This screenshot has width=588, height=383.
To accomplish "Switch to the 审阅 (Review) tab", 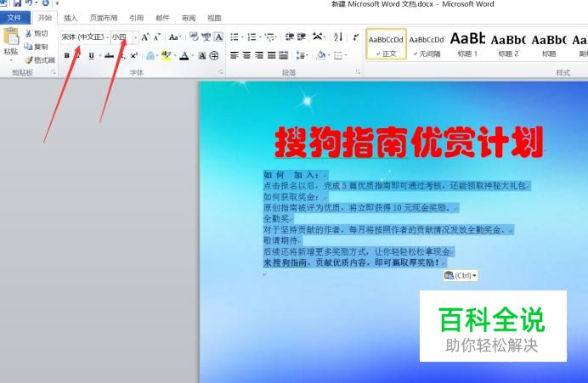I will coord(189,18).
